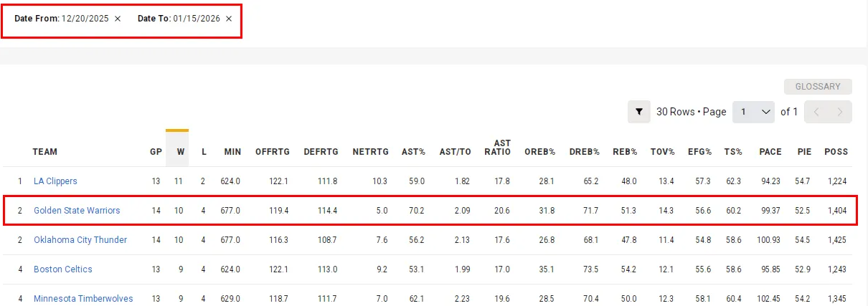
Task: Remove the Date From filter
Action: tap(118, 19)
